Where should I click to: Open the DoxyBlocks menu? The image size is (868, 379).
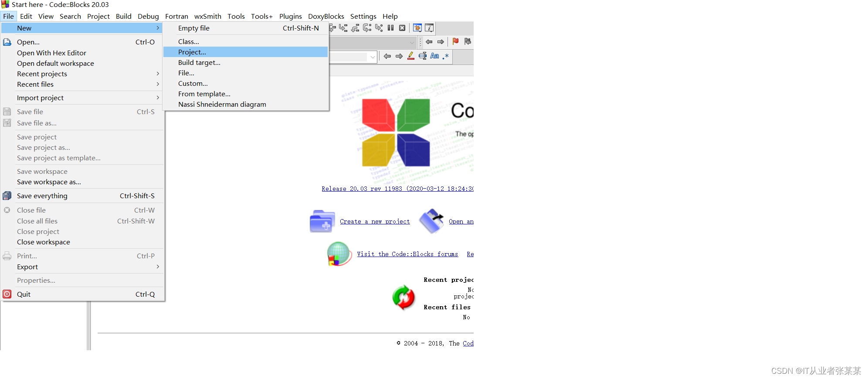(x=326, y=16)
